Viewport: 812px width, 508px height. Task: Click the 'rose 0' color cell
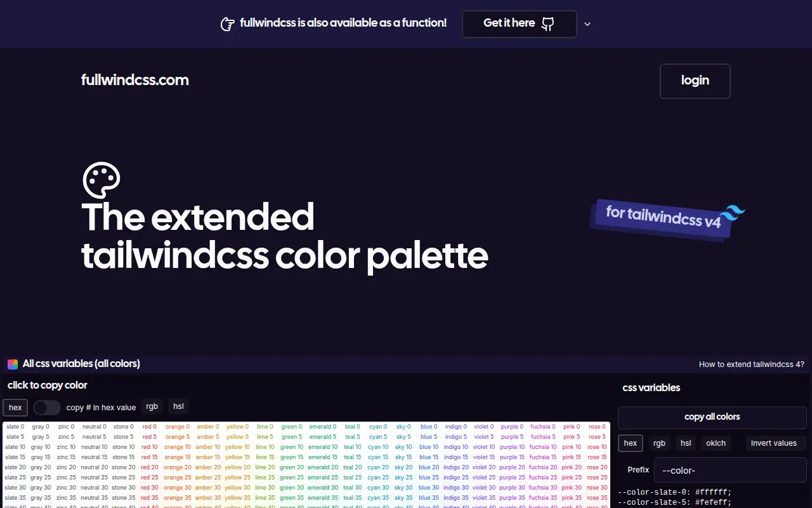click(597, 427)
